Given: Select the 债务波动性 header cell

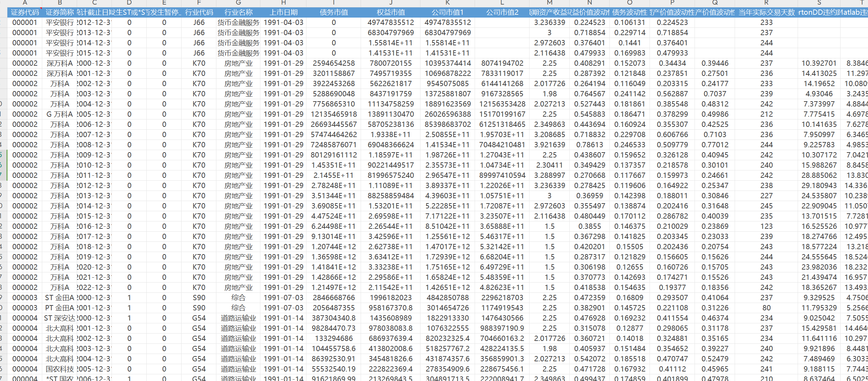Looking at the screenshot, I should tap(629, 12).
